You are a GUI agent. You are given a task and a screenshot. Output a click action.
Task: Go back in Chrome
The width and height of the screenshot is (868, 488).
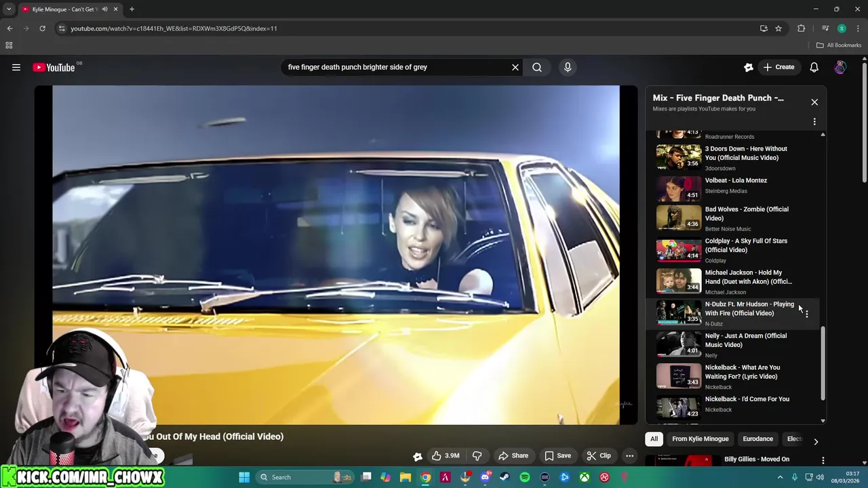point(9,28)
